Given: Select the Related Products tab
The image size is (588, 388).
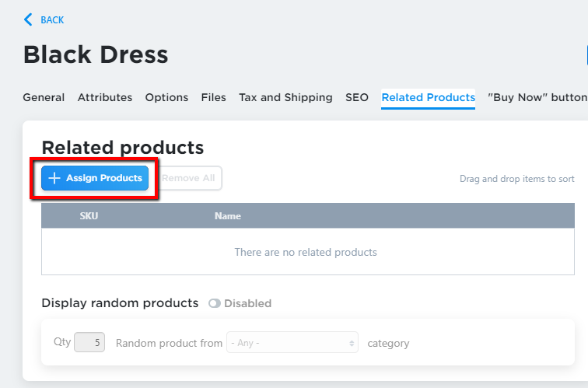Looking at the screenshot, I should [428, 97].
